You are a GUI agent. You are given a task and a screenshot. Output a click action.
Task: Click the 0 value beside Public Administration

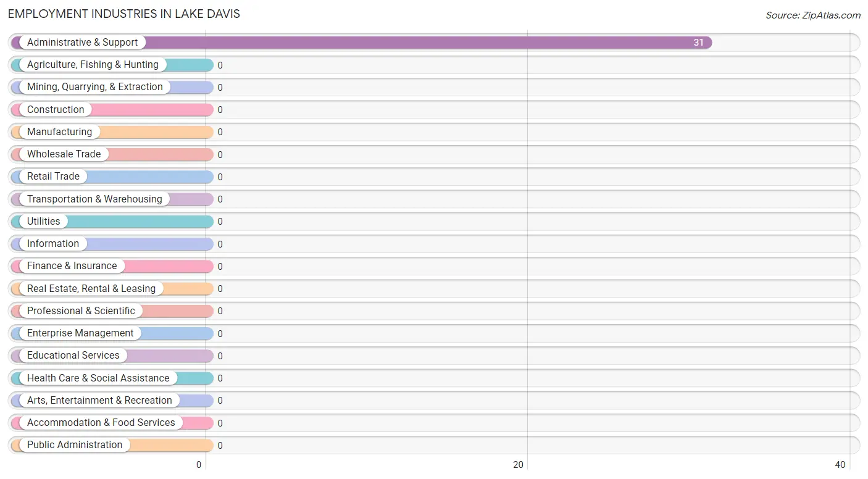(x=220, y=446)
